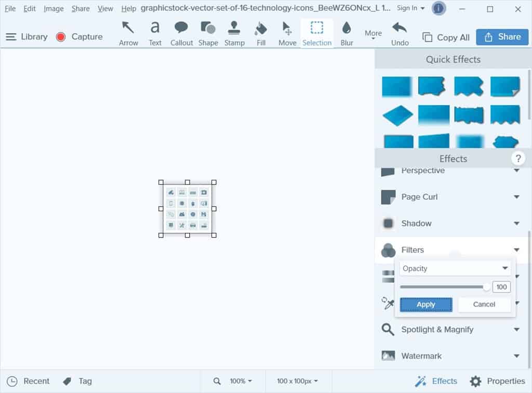Click the Filters effect icon

pyautogui.click(x=388, y=250)
